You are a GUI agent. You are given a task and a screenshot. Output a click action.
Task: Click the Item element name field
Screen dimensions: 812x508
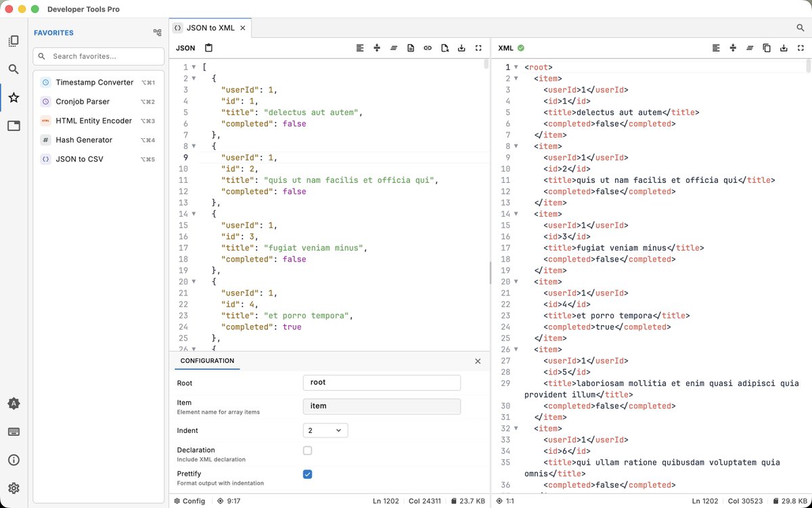382,406
